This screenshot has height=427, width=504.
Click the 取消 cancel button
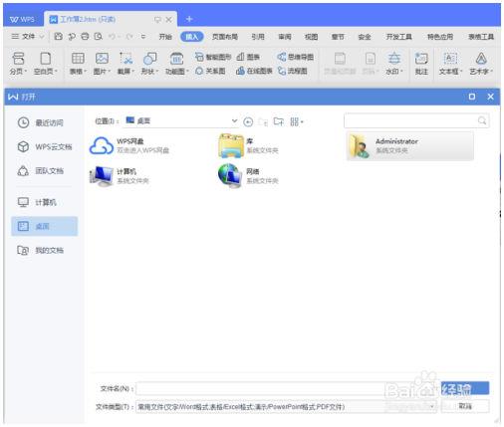point(465,406)
